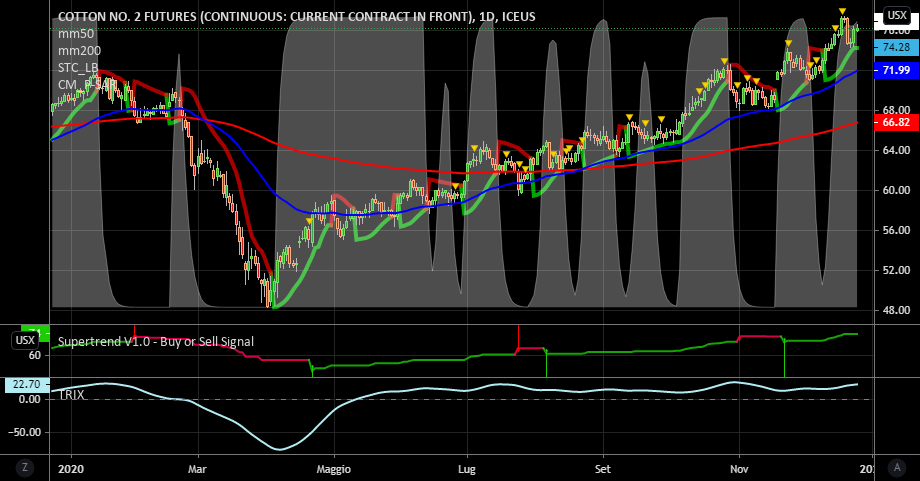This screenshot has width=920, height=481.
Task: Select the Supertrend V1.0 indicator label
Action: pos(155,341)
